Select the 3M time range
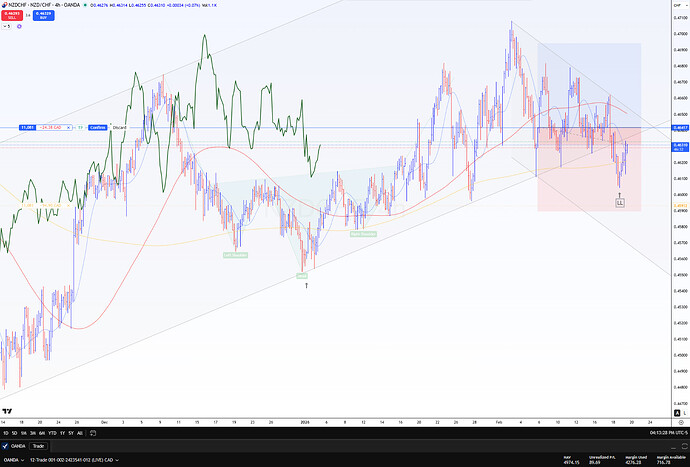 point(33,433)
